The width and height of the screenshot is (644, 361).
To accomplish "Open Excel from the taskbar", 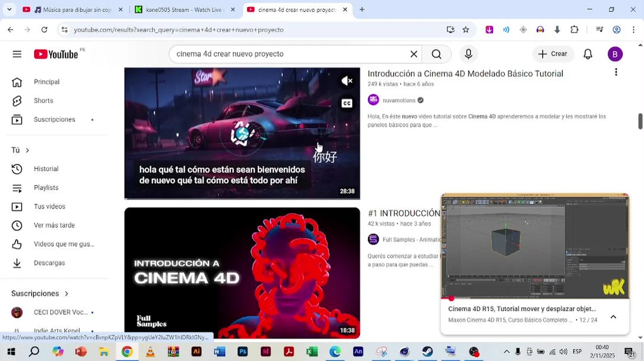I will click(x=312, y=351).
